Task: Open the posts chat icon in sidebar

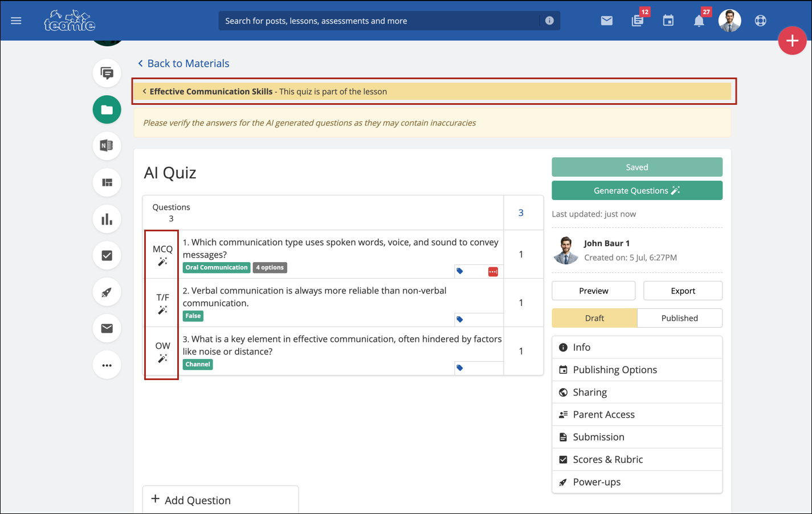Action: point(107,73)
